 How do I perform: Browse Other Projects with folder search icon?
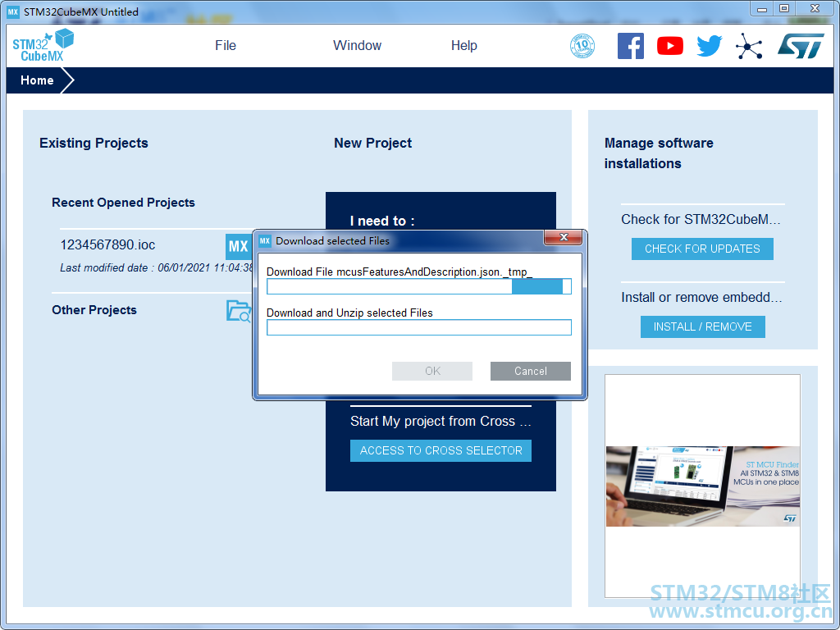[239, 311]
